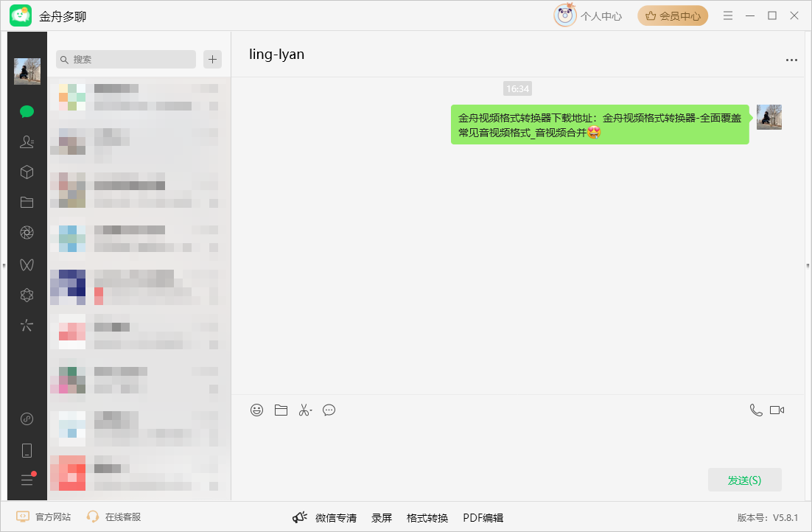The image size is (812, 532).
Task: Open the three-dot chat options menu
Action: click(791, 60)
